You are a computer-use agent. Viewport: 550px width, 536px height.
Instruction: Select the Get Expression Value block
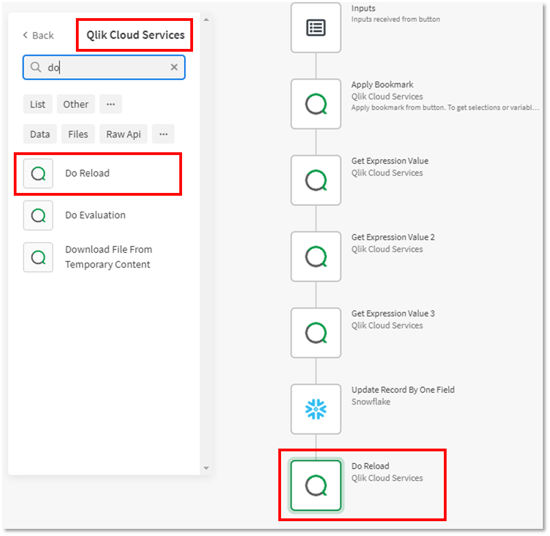(x=316, y=180)
